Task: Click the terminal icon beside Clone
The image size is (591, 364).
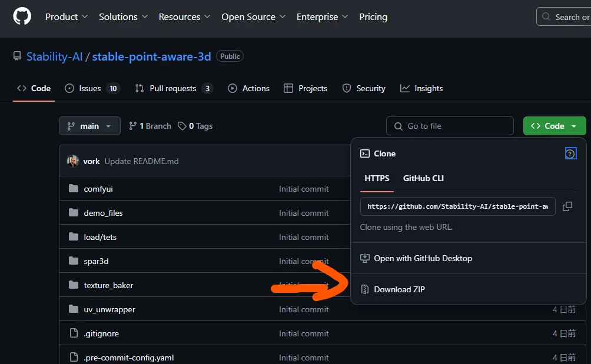Action: [365, 153]
